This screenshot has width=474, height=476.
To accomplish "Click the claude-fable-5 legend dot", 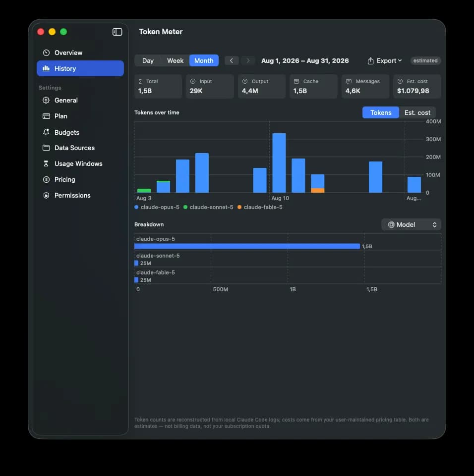I will 239,207.
